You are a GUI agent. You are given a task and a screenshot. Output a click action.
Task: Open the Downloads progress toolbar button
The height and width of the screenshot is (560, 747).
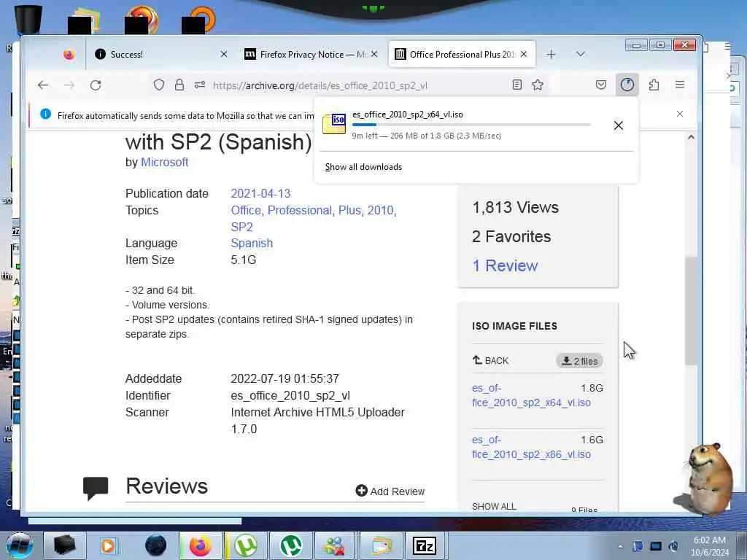[627, 85]
